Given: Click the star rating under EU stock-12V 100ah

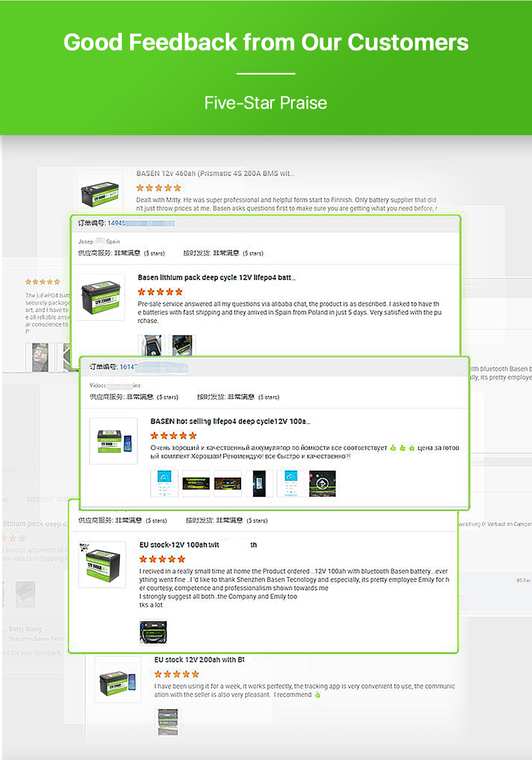Looking at the screenshot, I should pos(162,559).
